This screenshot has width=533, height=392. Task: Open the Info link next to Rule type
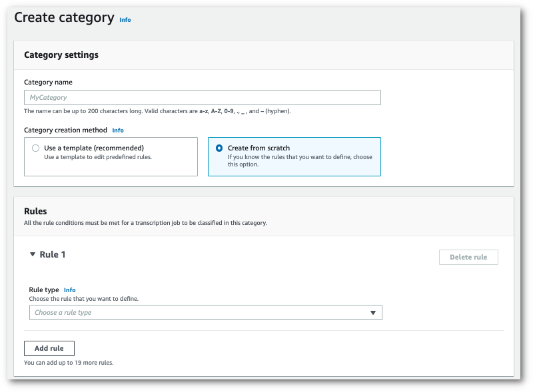pos(70,290)
